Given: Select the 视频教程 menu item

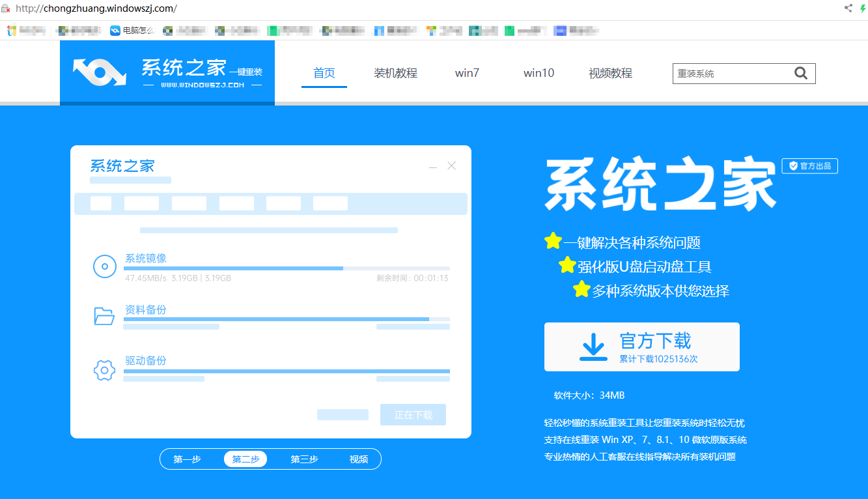Looking at the screenshot, I should (609, 73).
